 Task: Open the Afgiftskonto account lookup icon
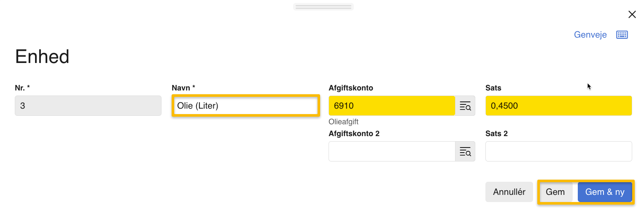click(x=465, y=106)
